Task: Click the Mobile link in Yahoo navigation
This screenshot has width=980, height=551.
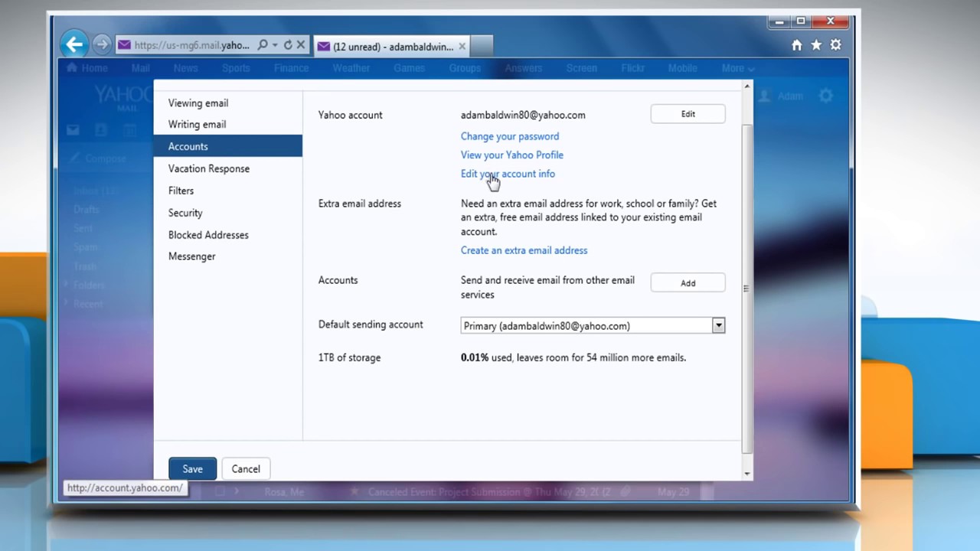Action: click(x=682, y=68)
